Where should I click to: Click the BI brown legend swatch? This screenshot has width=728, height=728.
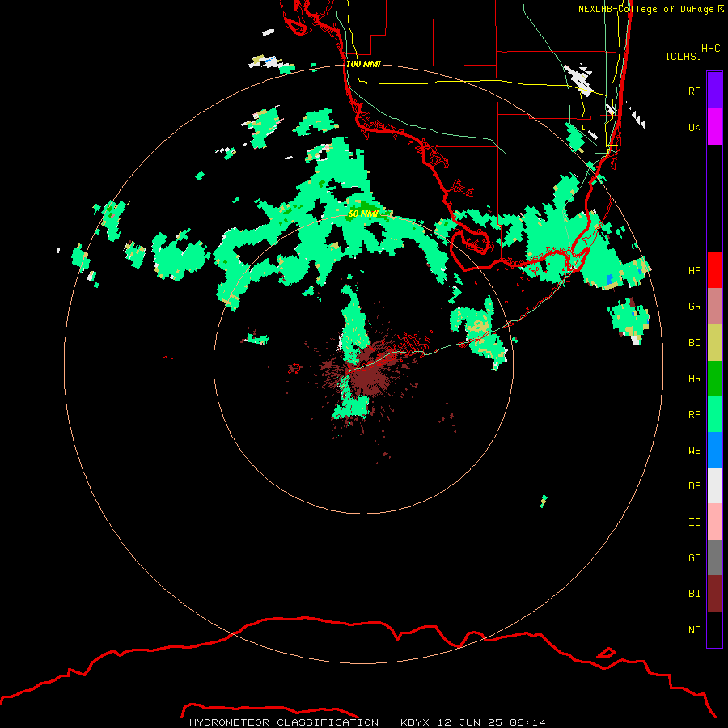pyautogui.click(x=714, y=594)
